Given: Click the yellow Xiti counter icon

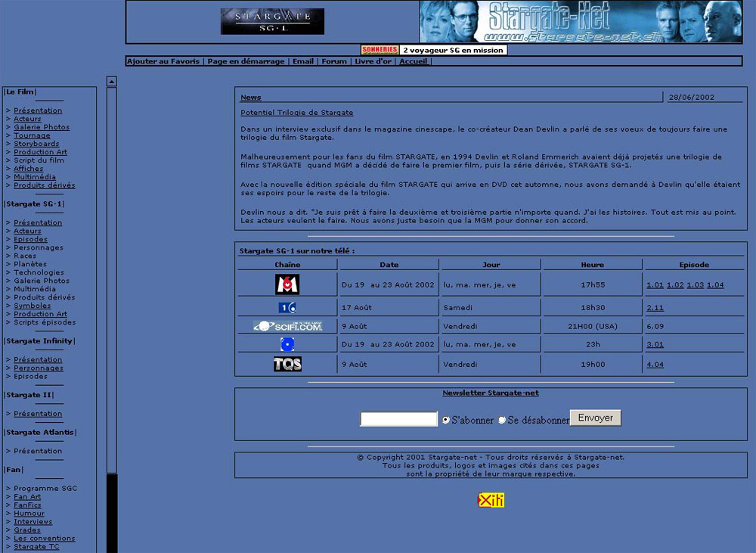Looking at the screenshot, I should tap(491, 500).
